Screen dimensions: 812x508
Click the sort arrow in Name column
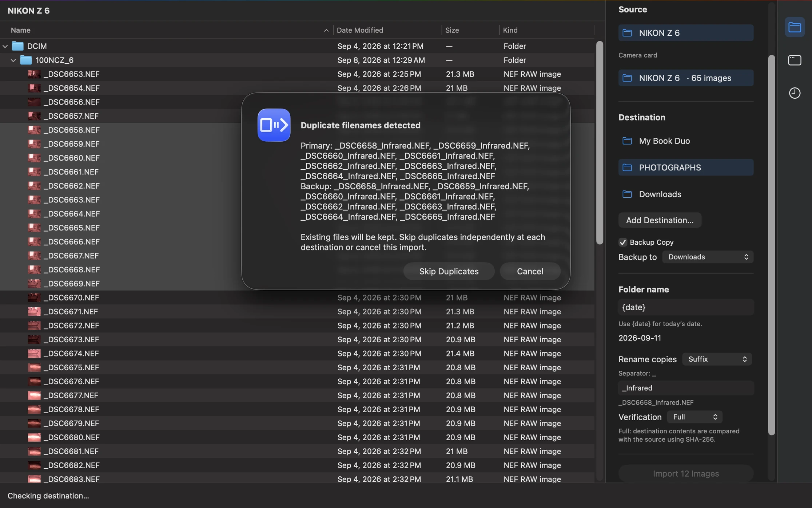tap(326, 30)
